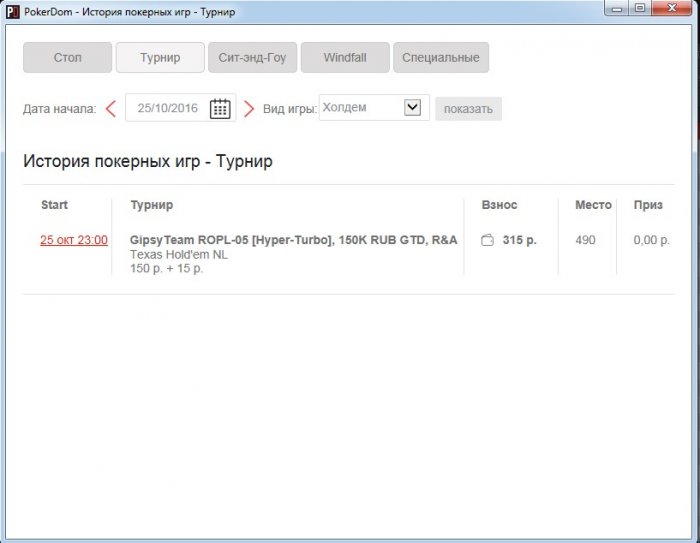Click the 315 р. entry fee value

click(x=520, y=240)
